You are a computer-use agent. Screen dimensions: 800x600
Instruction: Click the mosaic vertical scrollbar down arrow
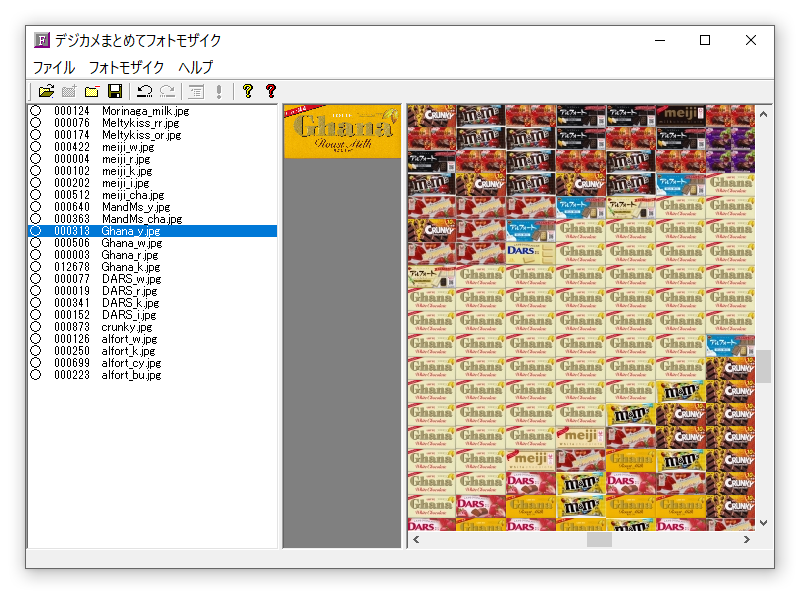tap(763, 523)
